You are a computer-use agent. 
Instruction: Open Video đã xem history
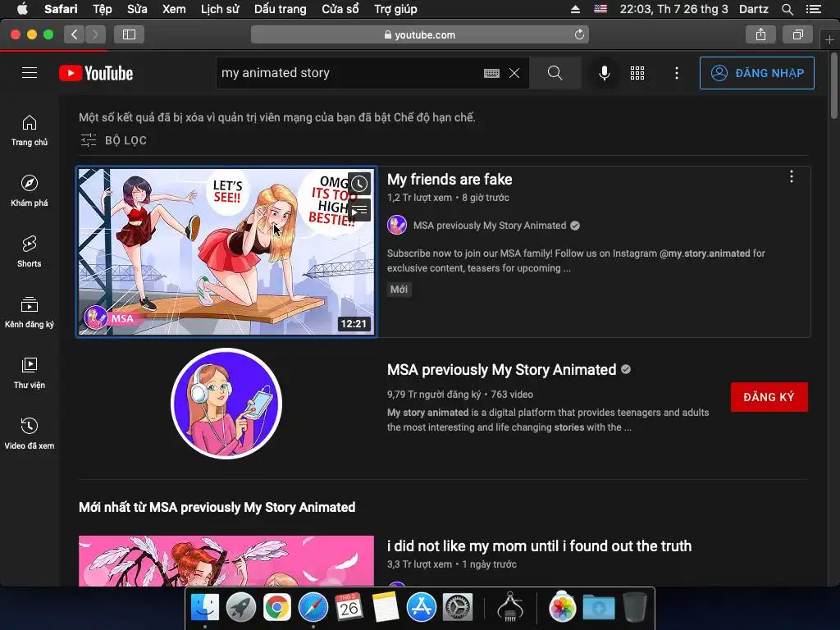click(30, 433)
